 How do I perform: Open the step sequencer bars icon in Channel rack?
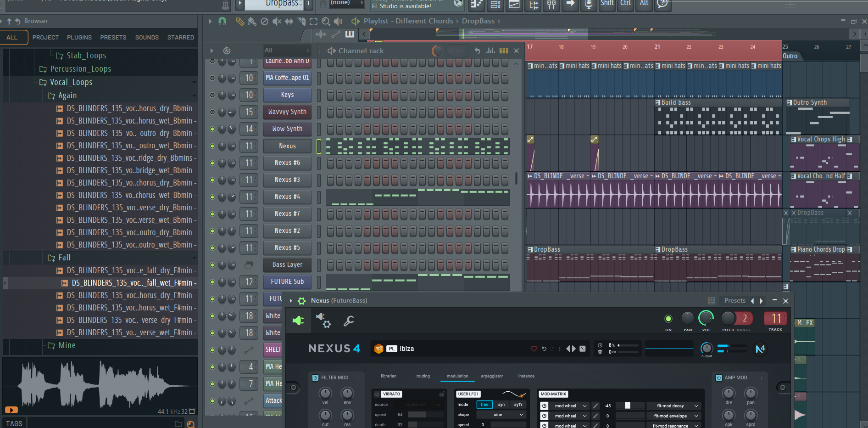[x=504, y=51]
